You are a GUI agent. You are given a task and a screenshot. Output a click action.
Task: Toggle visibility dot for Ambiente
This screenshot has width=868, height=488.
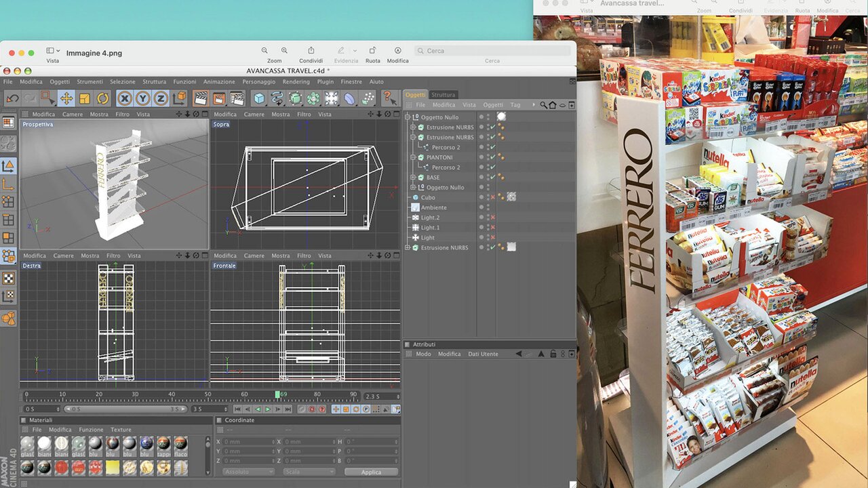tap(481, 206)
